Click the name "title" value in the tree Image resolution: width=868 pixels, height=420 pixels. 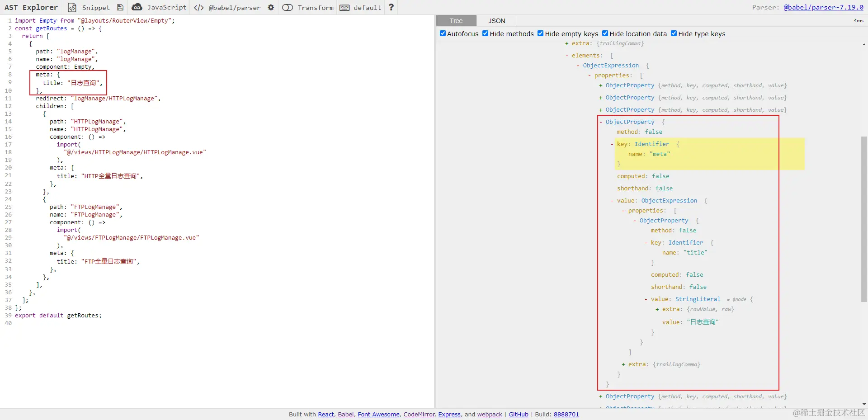tap(695, 253)
